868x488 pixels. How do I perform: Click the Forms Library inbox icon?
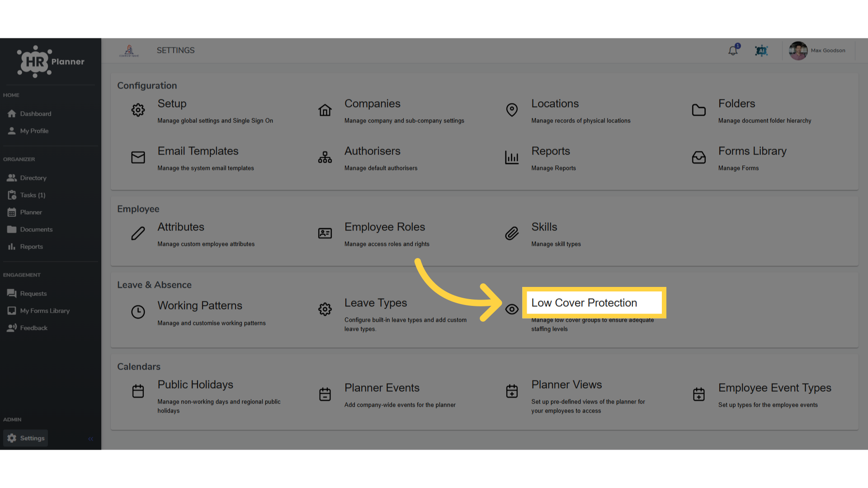coord(698,157)
